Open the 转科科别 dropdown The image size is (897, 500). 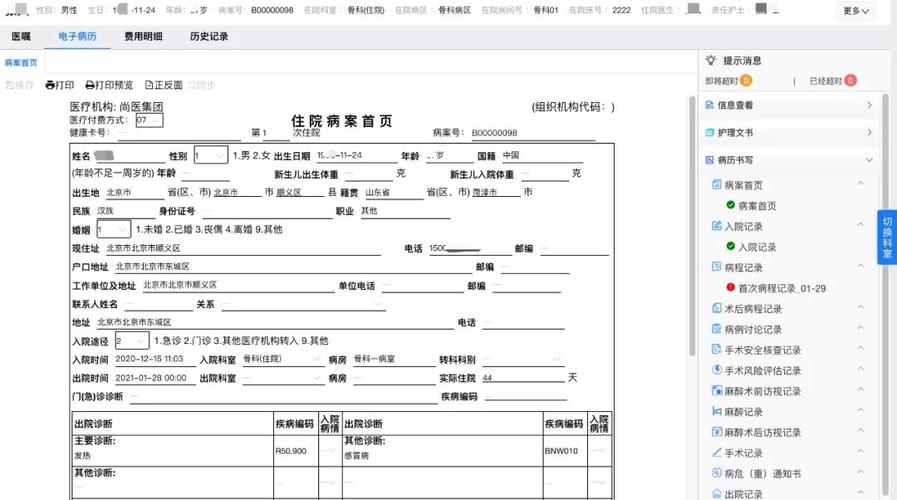tap(522, 359)
